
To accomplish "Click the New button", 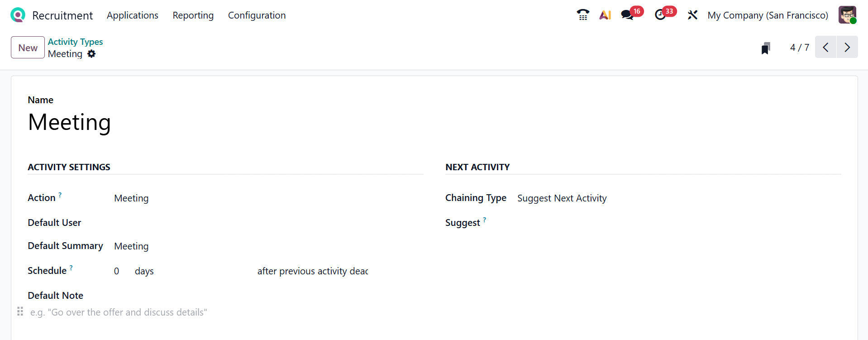I will [28, 48].
